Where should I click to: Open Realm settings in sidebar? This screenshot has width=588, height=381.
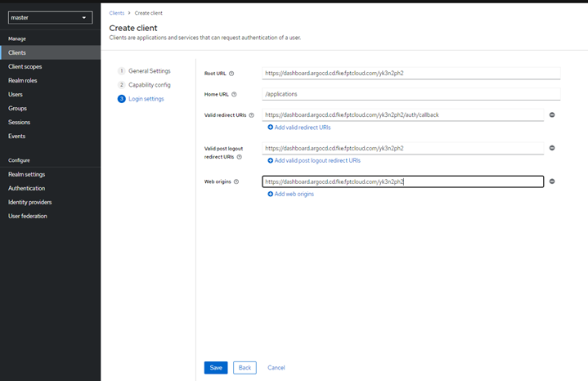coord(27,174)
